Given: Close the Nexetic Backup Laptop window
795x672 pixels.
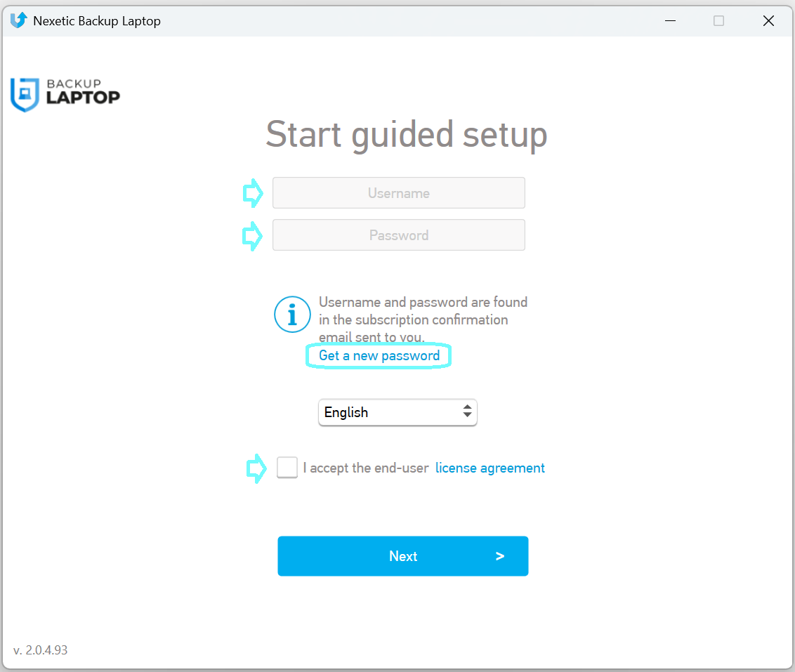Looking at the screenshot, I should [x=768, y=21].
